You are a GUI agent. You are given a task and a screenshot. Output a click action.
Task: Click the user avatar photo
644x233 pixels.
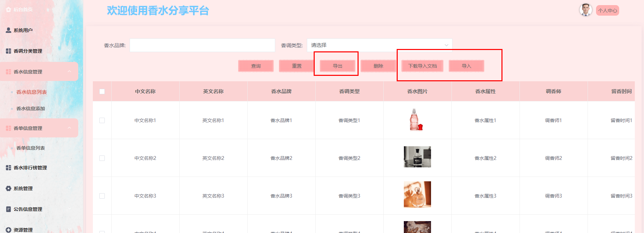[585, 10]
